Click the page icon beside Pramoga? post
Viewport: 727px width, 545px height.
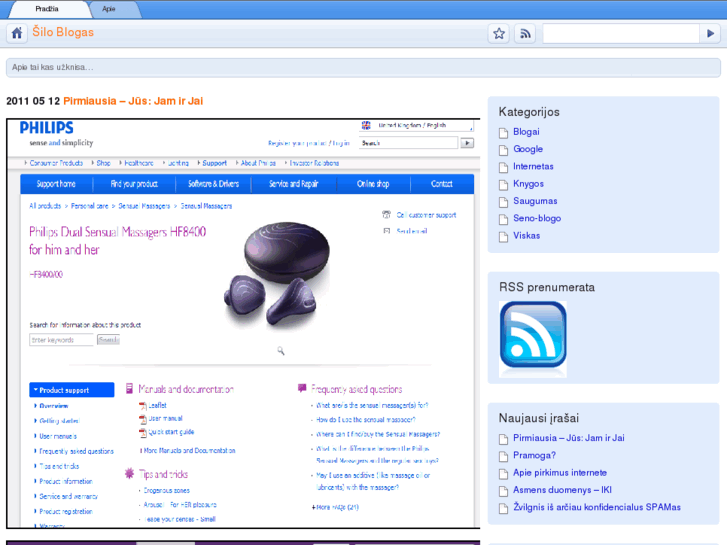(x=505, y=456)
